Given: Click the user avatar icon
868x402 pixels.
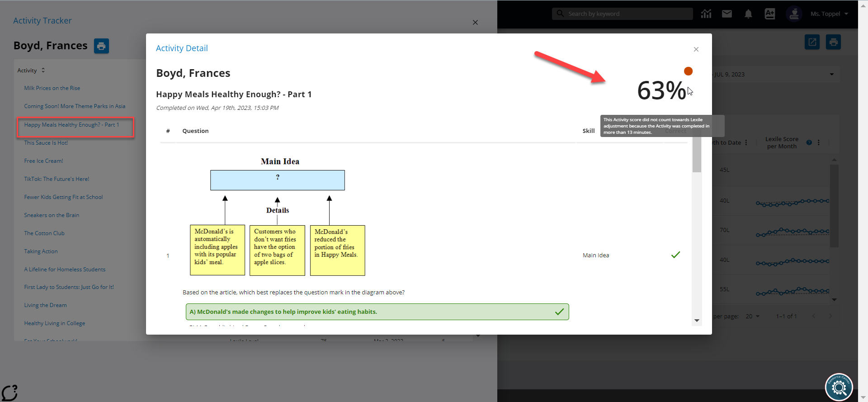Looking at the screenshot, I should 794,14.
